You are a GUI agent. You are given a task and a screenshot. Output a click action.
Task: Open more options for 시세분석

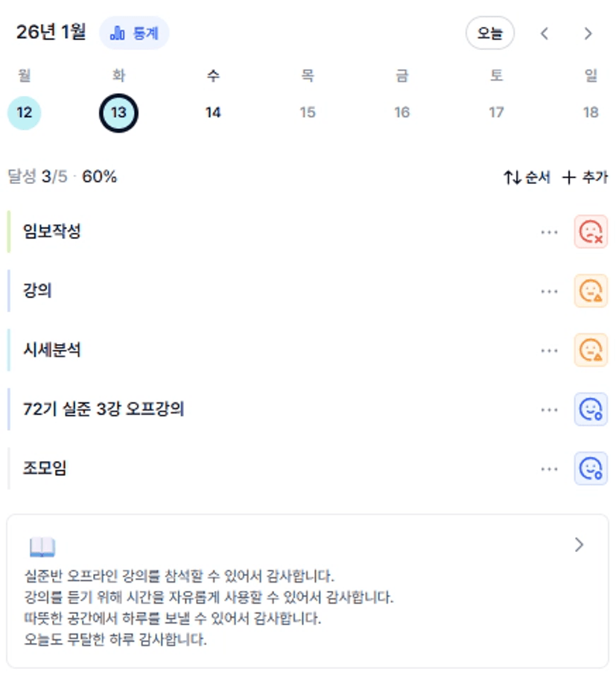tap(550, 350)
